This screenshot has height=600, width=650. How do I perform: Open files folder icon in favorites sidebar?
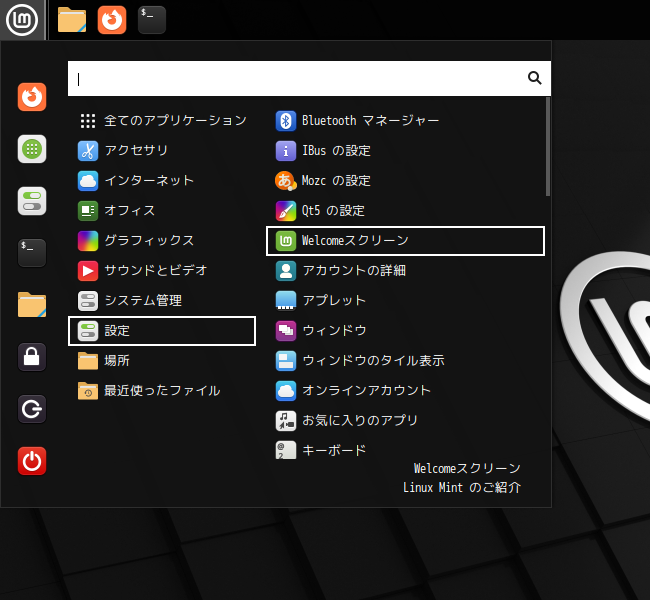click(x=32, y=305)
